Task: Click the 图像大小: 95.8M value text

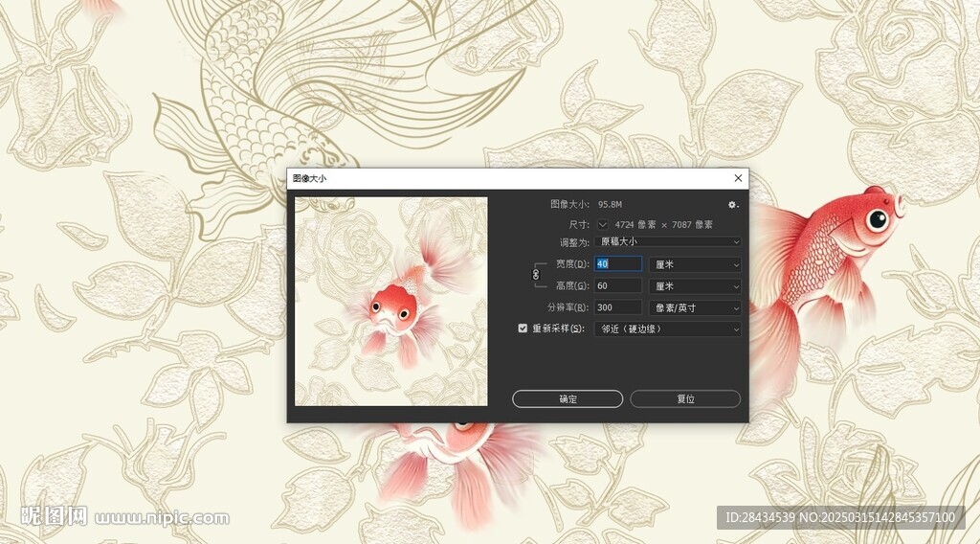Action: (610, 204)
